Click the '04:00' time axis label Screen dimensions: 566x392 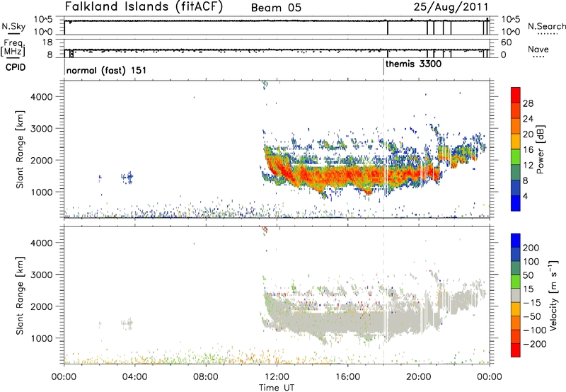coord(135,377)
